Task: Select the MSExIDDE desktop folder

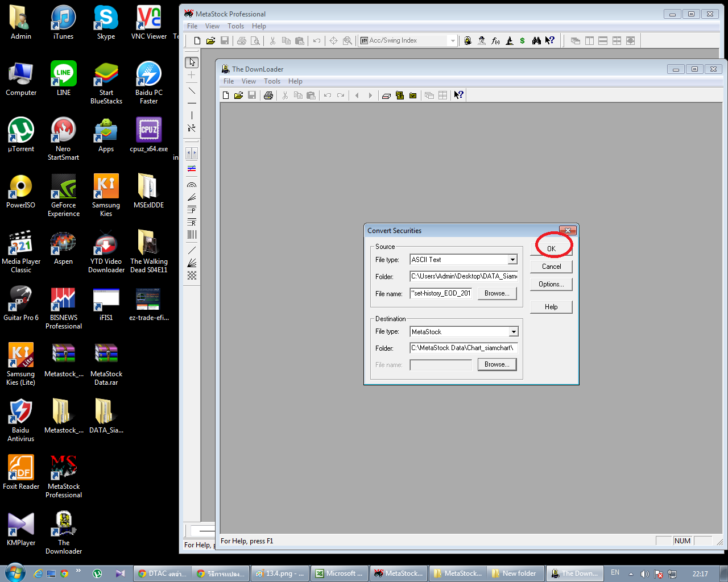Action: coord(148,192)
